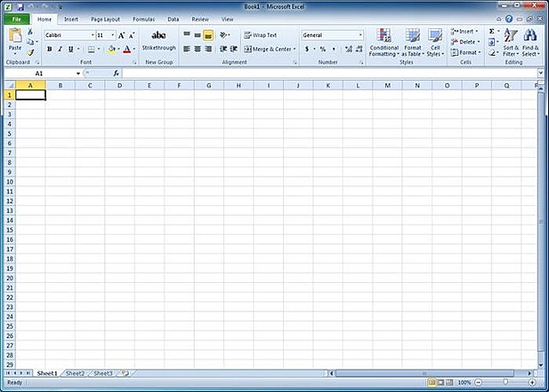
Task: Apply Percent Style format
Action: [323, 49]
